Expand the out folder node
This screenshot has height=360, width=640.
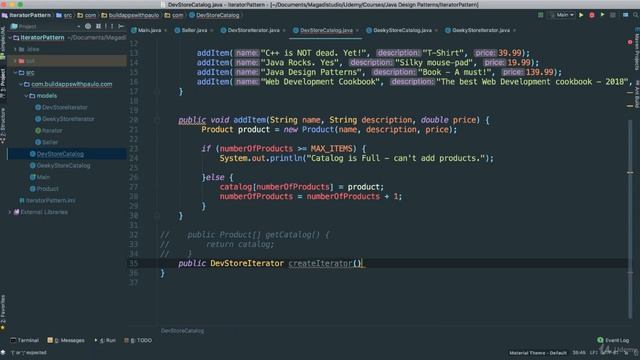(x=16, y=61)
